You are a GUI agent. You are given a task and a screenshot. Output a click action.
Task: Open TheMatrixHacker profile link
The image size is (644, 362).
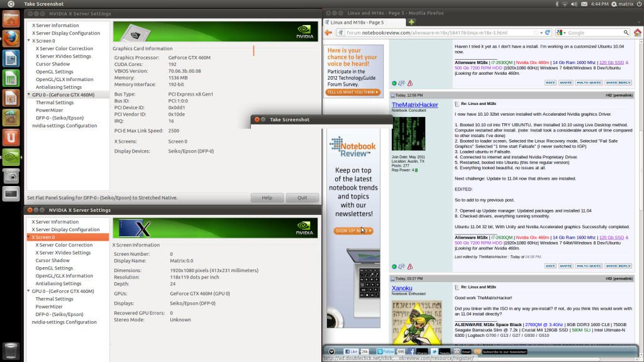(x=415, y=105)
